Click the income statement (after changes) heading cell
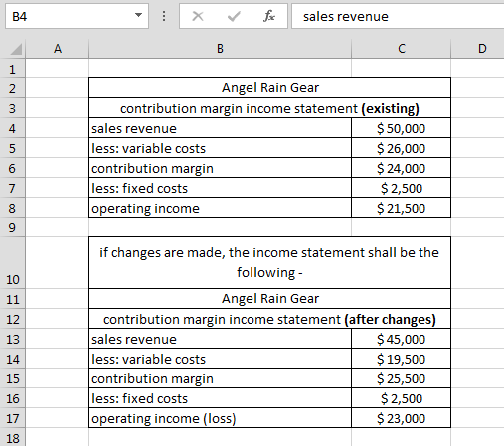504x446 pixels. (269, 319)
